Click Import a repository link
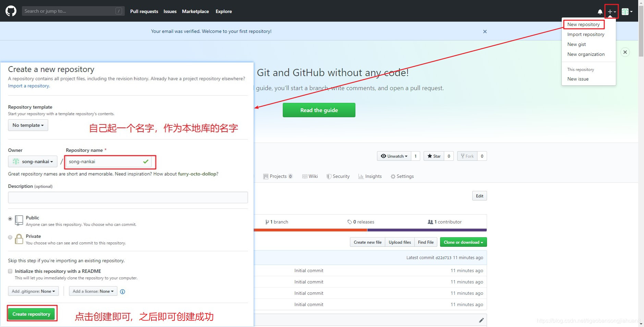The width and height of the screenshot is (644, 327). coord(29,86)
